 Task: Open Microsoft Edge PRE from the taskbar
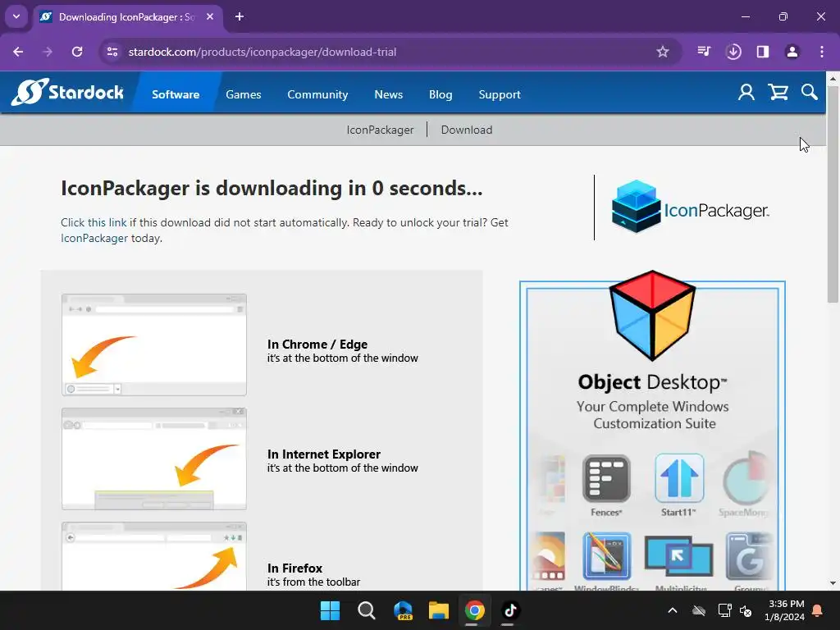click(x=402, y=610)
